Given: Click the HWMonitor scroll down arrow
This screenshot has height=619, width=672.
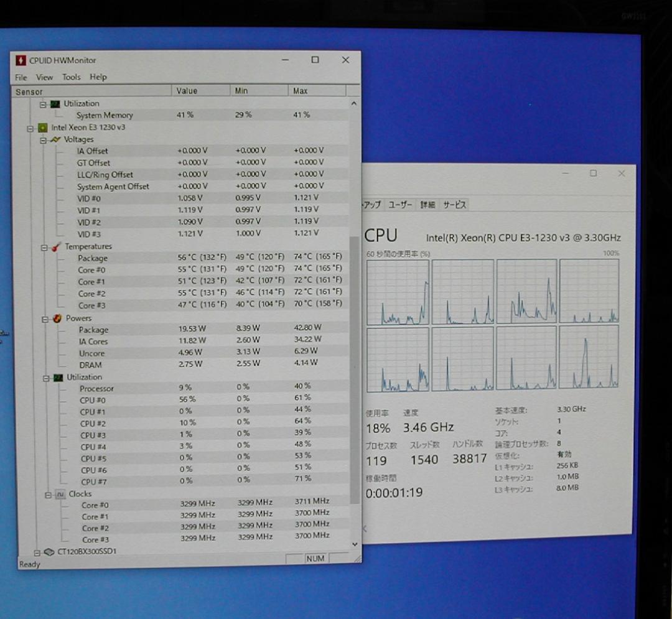Looking at the screenshot, I should point(355,544).
